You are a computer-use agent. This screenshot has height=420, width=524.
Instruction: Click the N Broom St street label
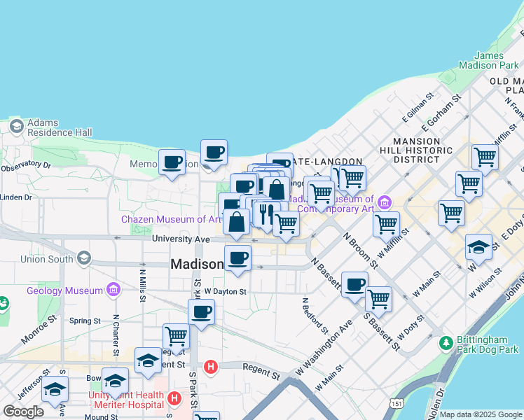[x=361, y=251]
